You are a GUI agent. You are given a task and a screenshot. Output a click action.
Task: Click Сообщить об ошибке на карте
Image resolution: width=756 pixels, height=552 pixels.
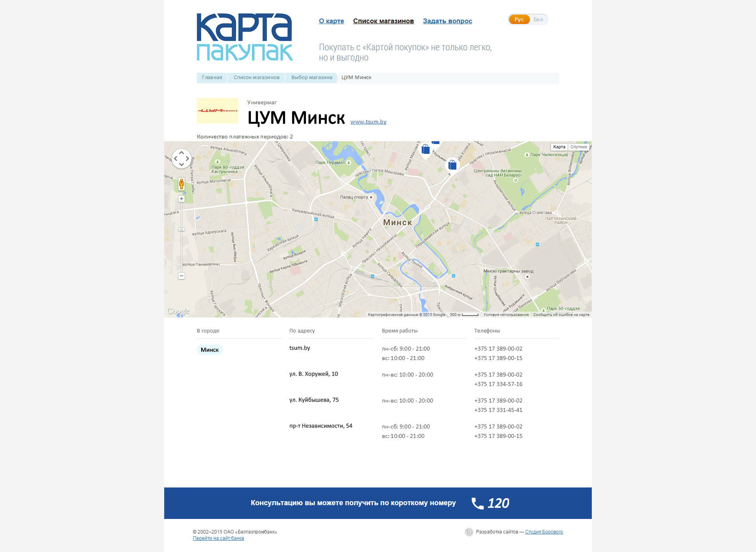pyautogui.click(x=561, y=315)
